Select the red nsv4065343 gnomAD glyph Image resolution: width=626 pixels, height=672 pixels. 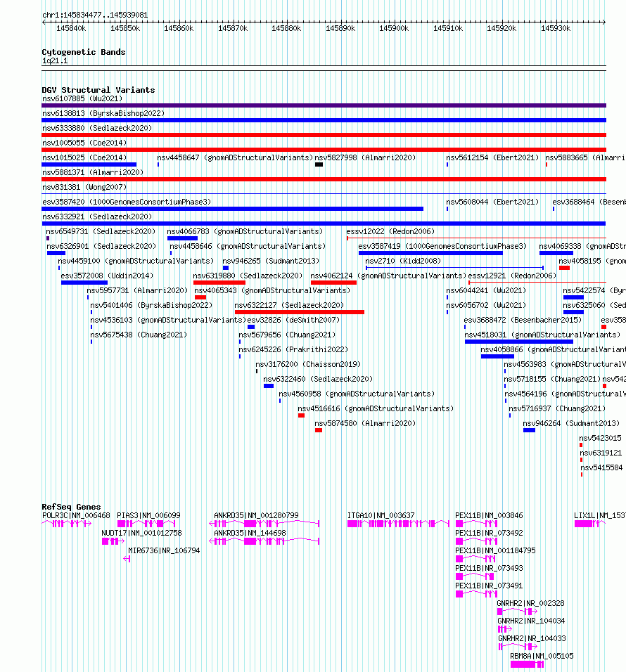click(200, 297)
